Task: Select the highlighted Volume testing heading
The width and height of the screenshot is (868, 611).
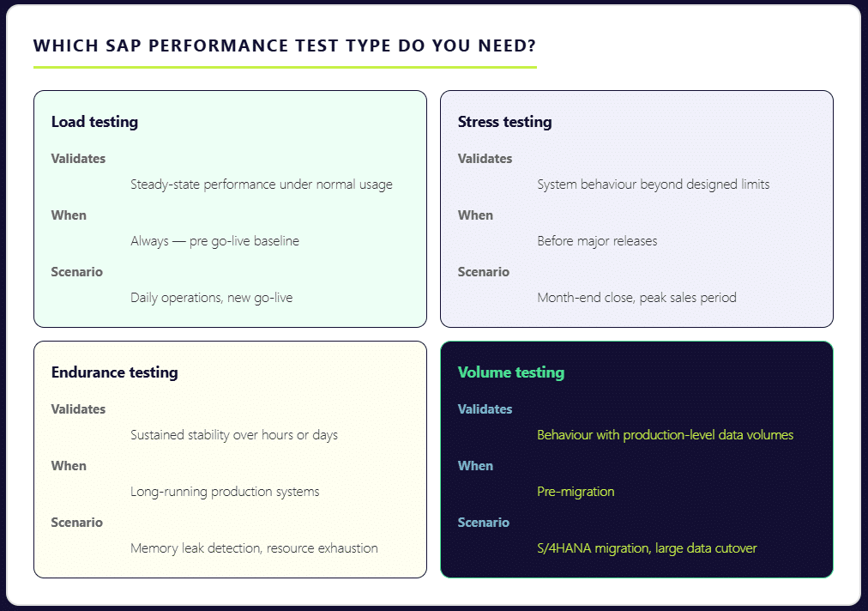Action: coord(510,372)
